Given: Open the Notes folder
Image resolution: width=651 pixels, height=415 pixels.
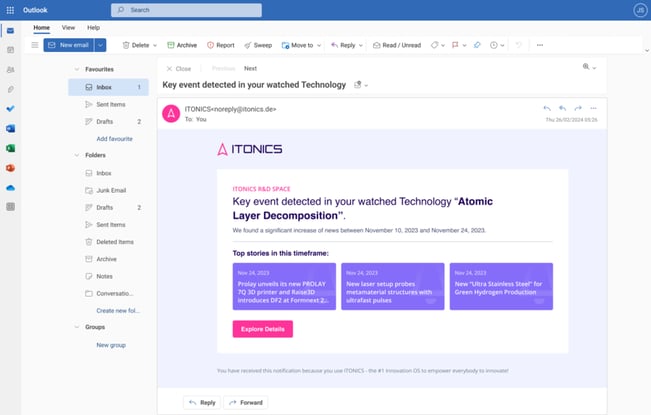Looking at the screenshot, I should coord(108,276).
